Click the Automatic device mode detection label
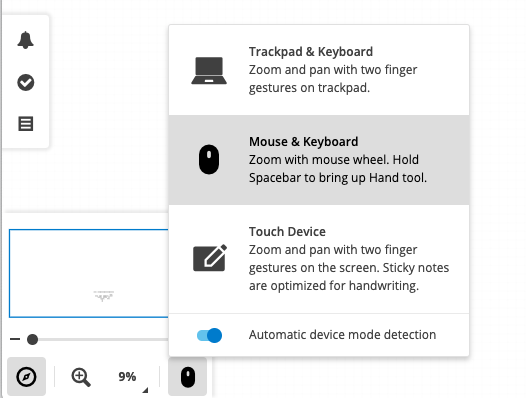The width and height of the screenshot is (526, 398). 342,335
